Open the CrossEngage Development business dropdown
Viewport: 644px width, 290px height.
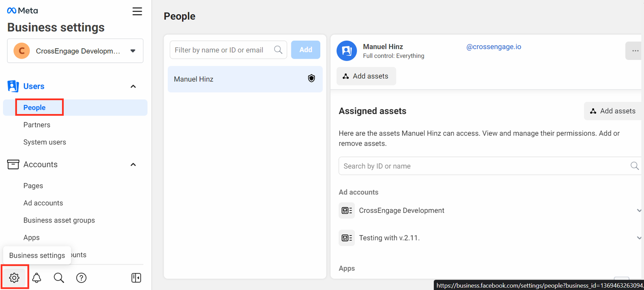coord(75,51)
